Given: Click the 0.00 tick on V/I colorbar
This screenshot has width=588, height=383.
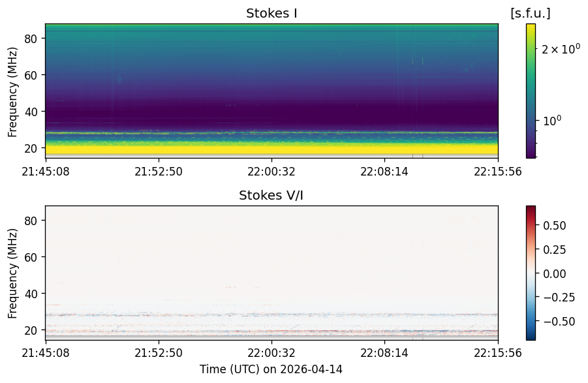Looking at the screenshot, I should click(x=555, y=273).
